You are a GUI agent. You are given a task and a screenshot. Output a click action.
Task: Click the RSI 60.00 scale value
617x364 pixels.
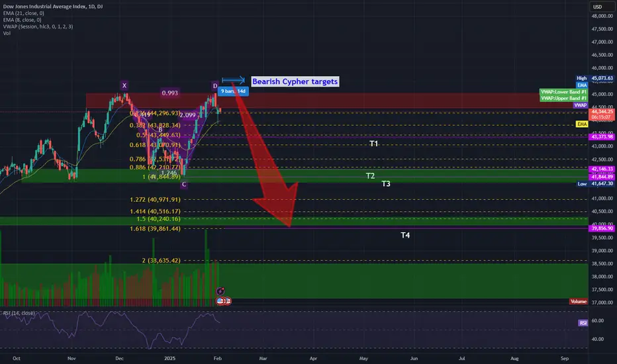pyautogui.click(x=597, y=321)
